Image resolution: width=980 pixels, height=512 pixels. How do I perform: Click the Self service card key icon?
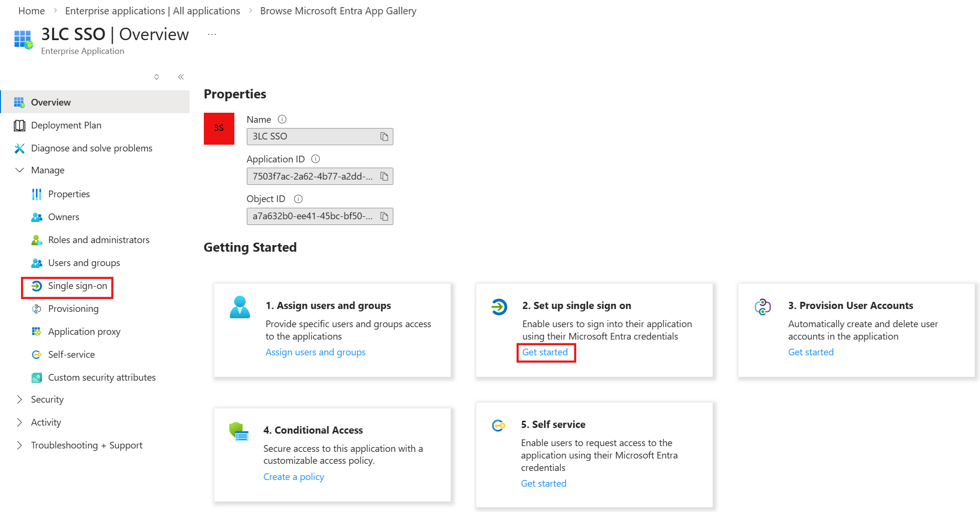click(x=498, y=425)
